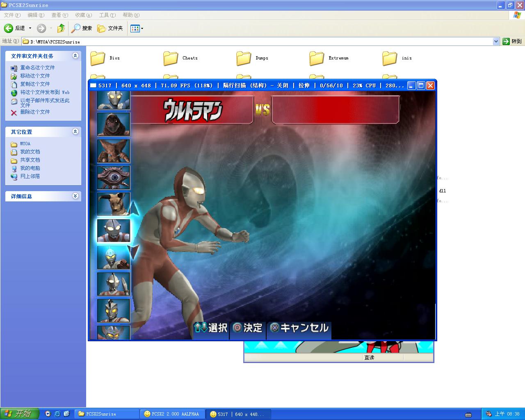Open 我的文档 in the side panel
The image size is (525, 420).
click(x=30, y=152)
